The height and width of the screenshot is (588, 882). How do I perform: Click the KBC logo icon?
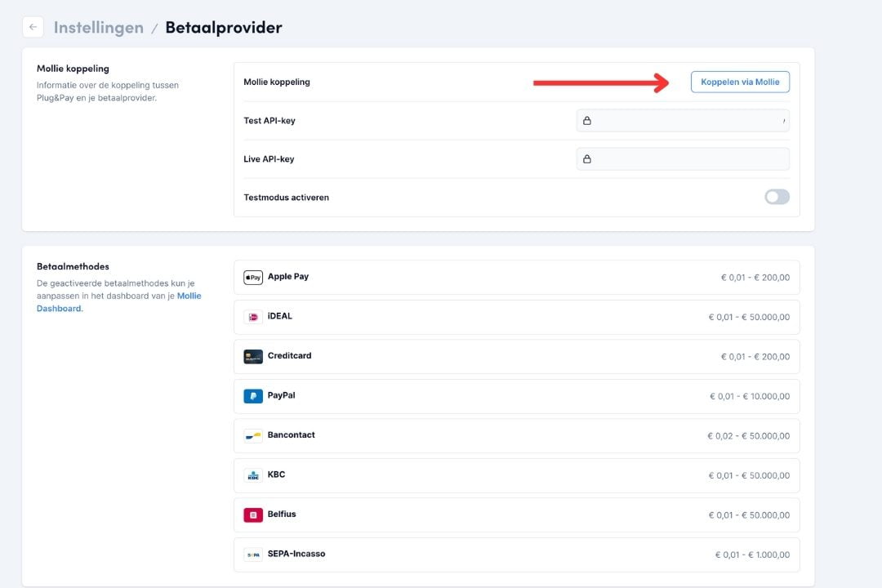[253, 475]
